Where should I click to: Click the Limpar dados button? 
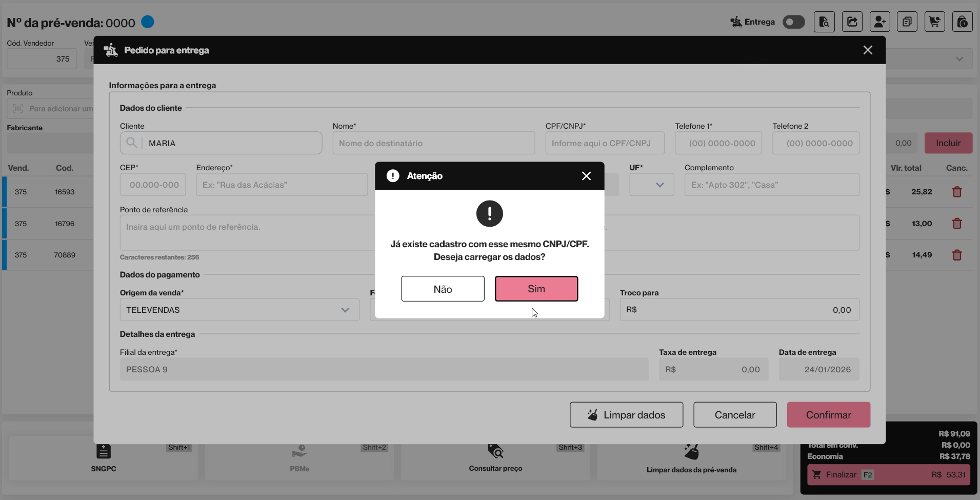[626, 415]
